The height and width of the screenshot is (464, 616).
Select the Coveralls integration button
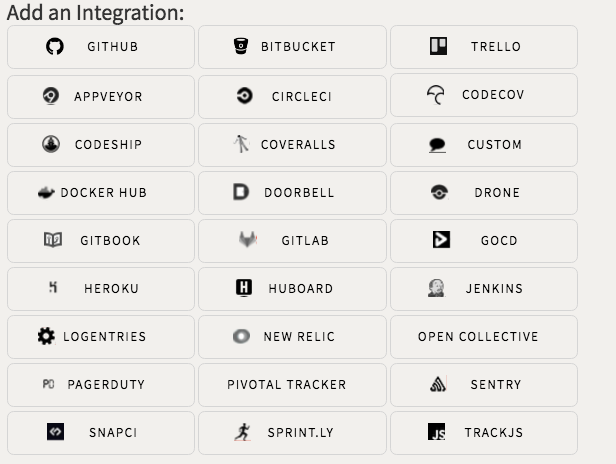point(292,145)
